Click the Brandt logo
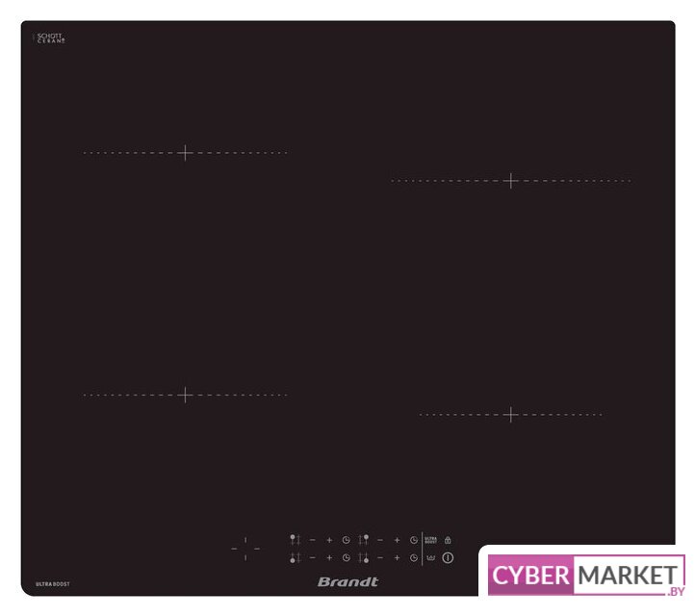The height and width of the screenshot is (616, 695). click(x=347, y=582)
